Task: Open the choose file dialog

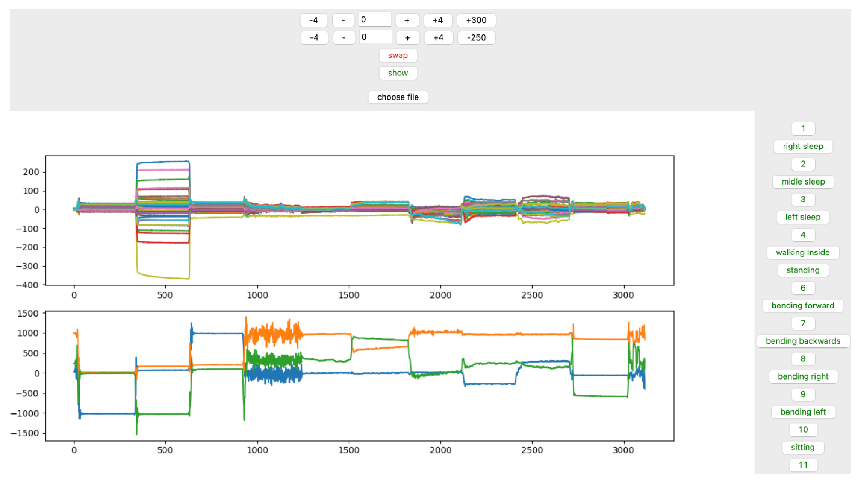Action: pyautogui.click(x=398, y=97)
